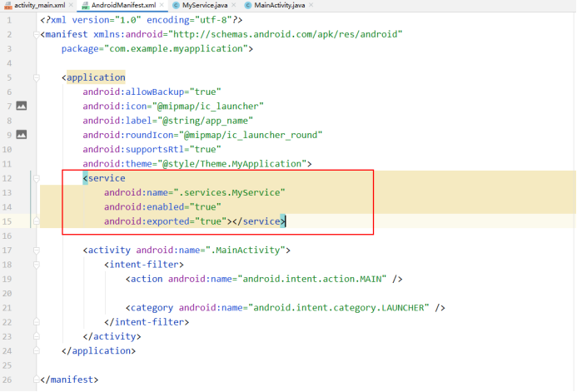This screenshot has height=392, width=577.
Task: Click the MainActivity.java class icon in its tab
Action: click(248, 5)
